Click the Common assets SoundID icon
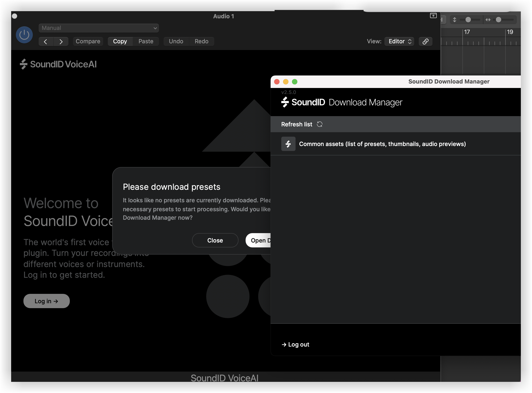The height and width of the screenshot is (393, 532). point(288,144)
